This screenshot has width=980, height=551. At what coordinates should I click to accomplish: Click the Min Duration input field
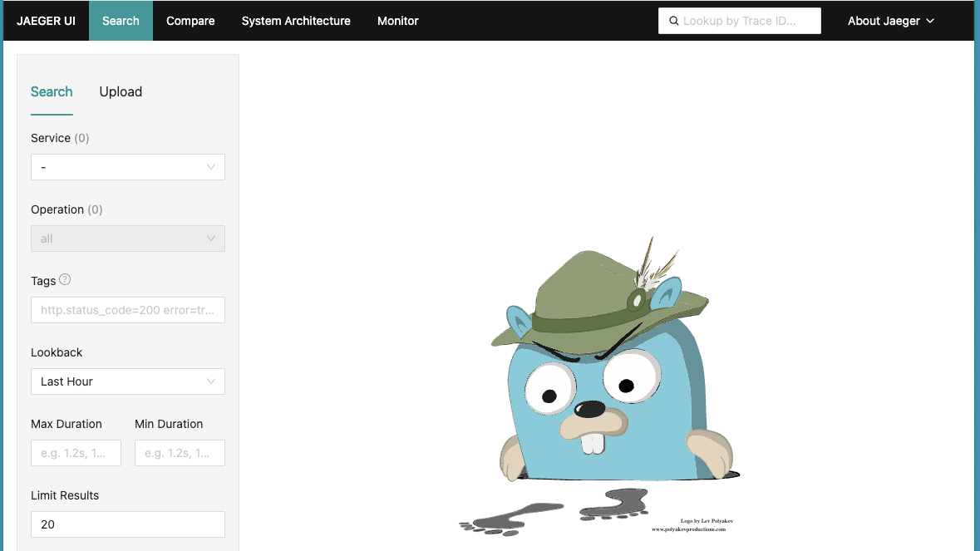pyautogui.click(x=180, y=453)
